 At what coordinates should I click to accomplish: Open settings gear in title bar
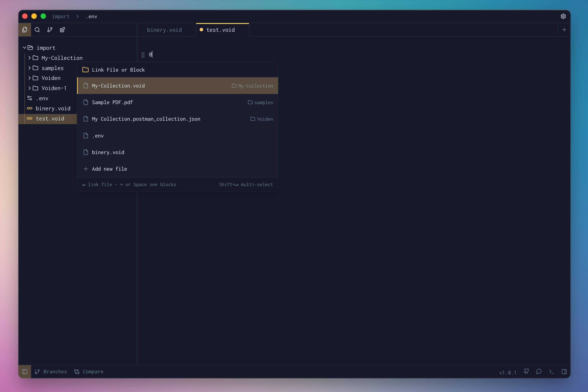(x=563, y=16)
